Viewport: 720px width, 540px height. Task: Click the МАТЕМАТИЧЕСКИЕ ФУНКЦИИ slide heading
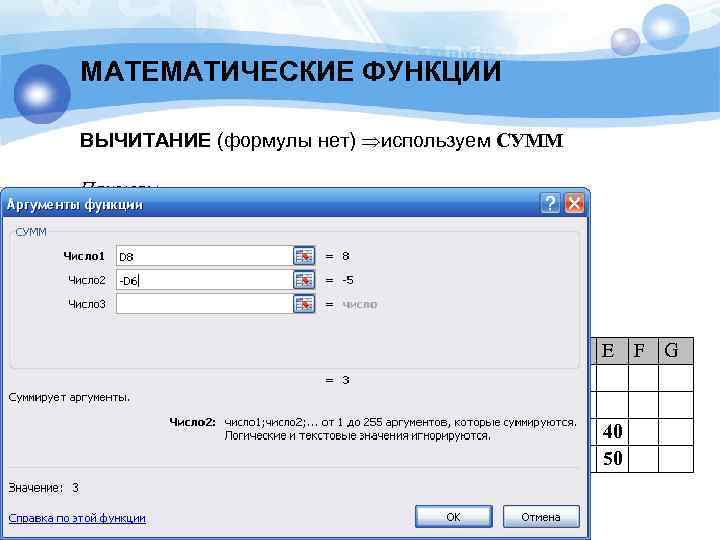(291, 72)
